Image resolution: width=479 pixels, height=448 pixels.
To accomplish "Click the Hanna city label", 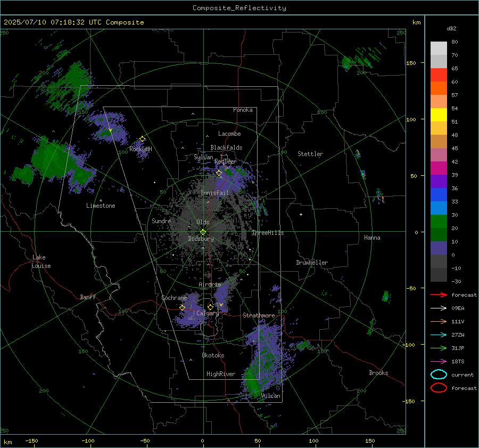I will pos(372,238).
